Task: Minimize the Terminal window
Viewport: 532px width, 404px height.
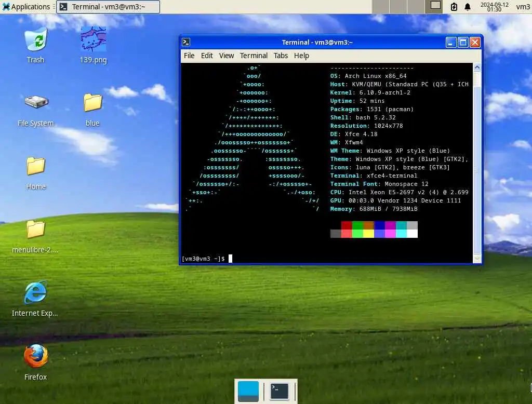Action: [x=450, y=43]
